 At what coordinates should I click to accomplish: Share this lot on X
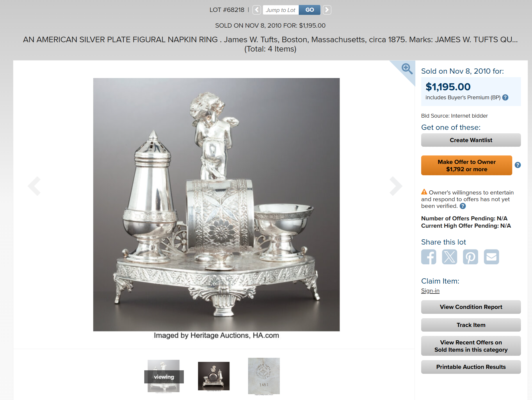coord(450,257)
